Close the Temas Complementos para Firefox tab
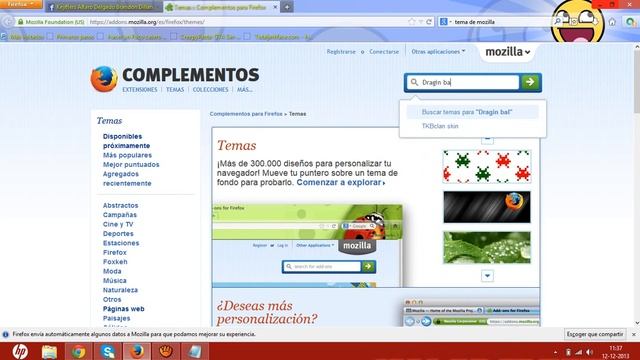This screenshot has height=360, width=640. pyautogui.click(x=275, y=7)
